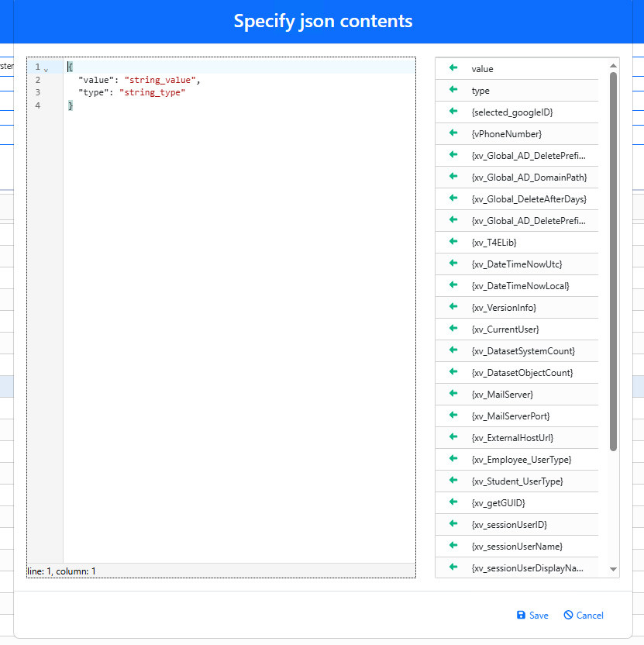Save the JSON contents
The height and width of the screenshot is (645, 644).
point(532,616)
